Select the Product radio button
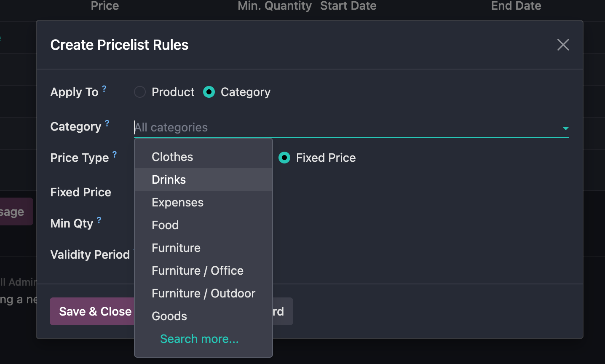 [x=139, y=91]
